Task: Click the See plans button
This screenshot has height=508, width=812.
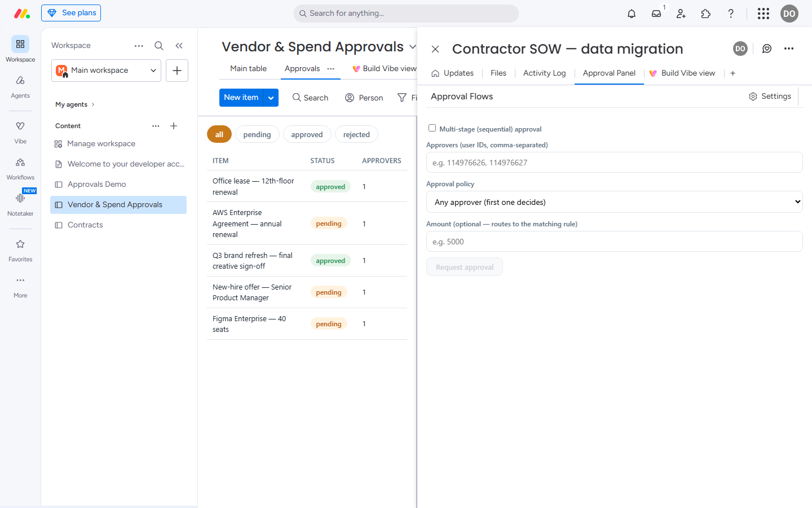Action: [x=71, y=13]
